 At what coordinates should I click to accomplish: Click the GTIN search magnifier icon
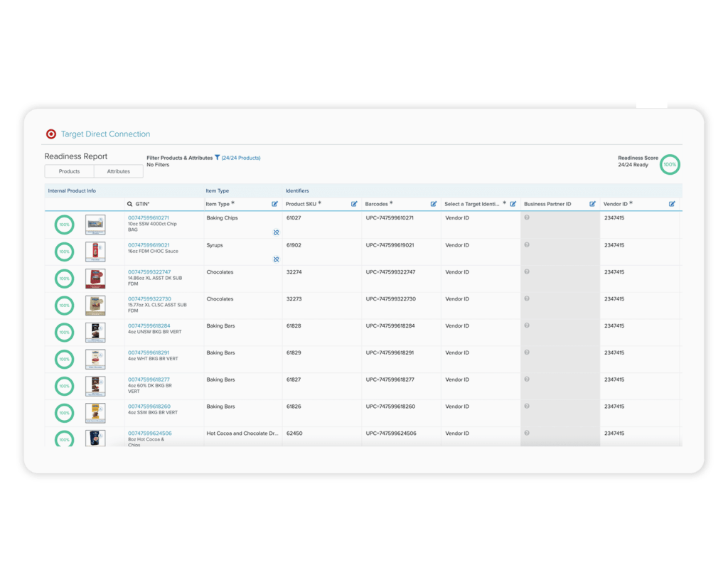[130, 204]
